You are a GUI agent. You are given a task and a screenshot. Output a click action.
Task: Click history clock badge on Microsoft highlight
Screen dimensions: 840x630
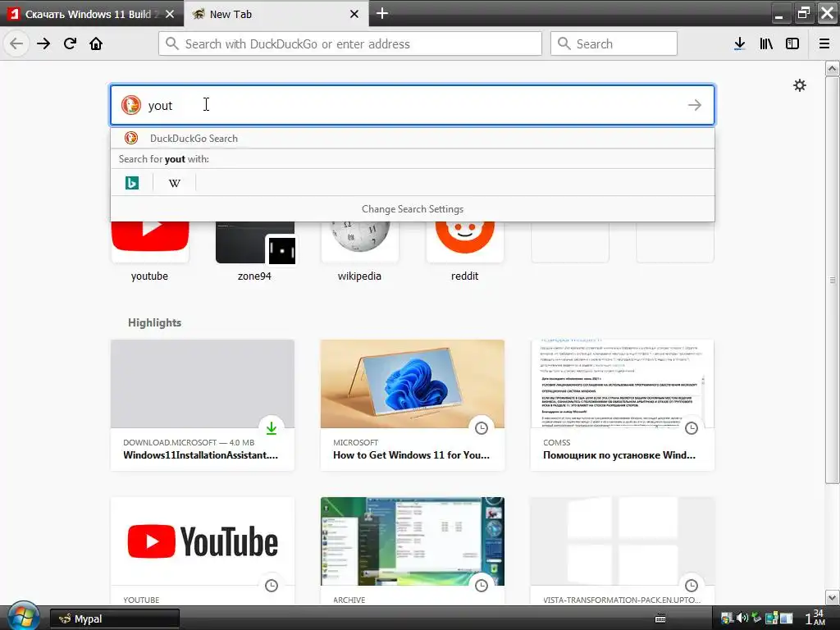coord(482,428)
